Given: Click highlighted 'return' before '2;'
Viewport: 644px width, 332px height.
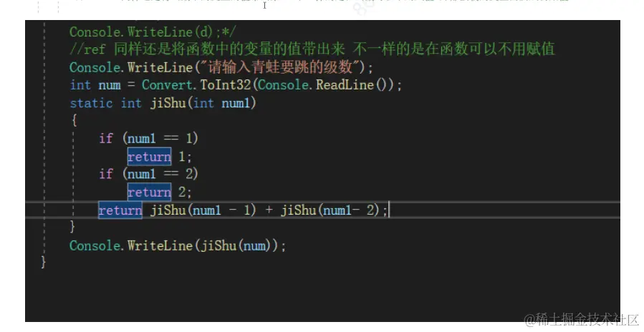Looking at the screenshot, I should click(149, 192).
